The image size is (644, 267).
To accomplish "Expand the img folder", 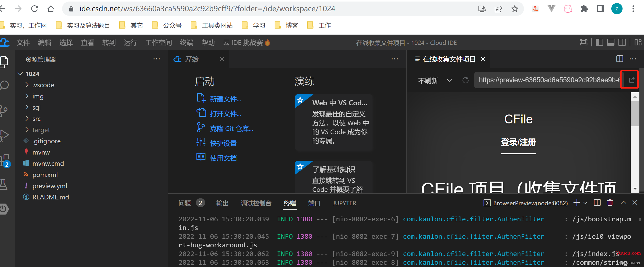I will click(x=27, y=96).
